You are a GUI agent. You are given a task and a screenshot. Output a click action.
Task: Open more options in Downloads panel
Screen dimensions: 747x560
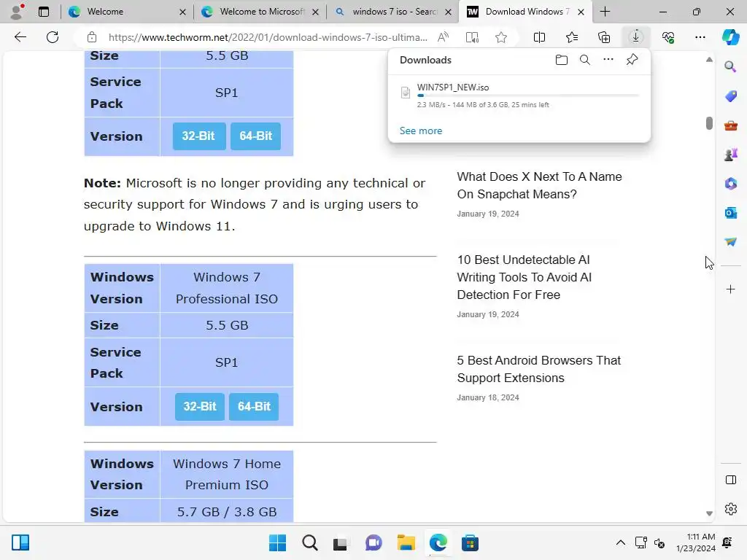pos(608,60)
